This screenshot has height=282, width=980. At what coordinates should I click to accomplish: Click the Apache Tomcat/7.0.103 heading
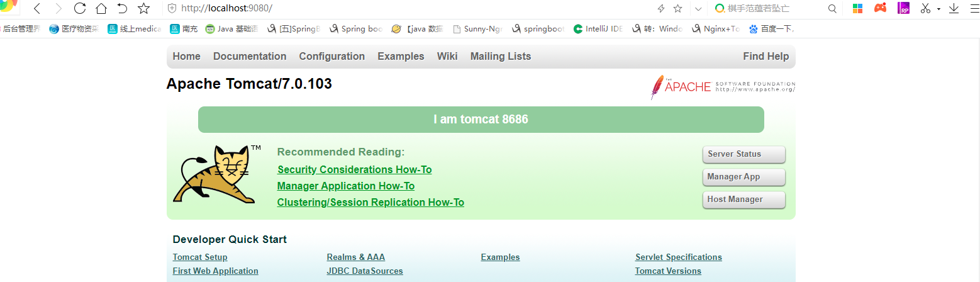(x=249, y=84)
